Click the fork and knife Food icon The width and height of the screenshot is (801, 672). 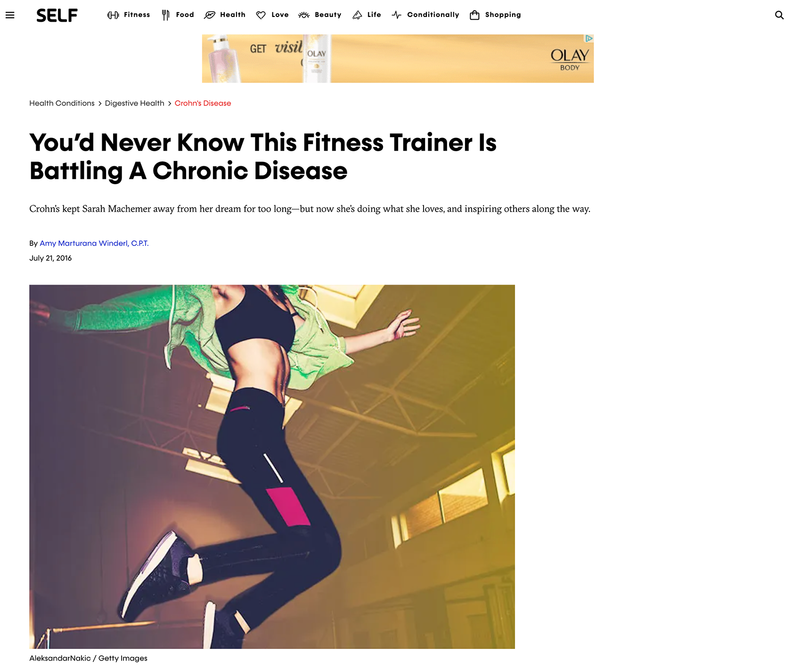click(165, 15)
